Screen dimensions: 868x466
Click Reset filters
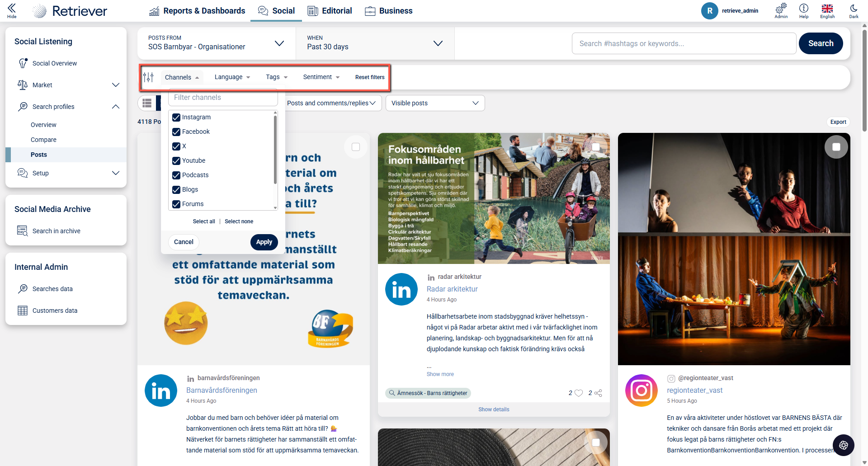tap(370, 77)
